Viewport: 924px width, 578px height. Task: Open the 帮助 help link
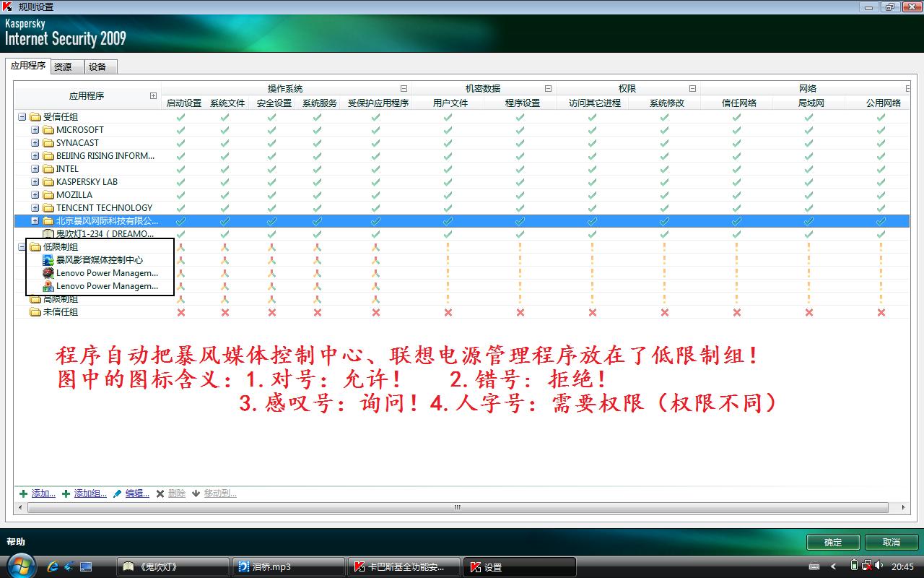16,542
